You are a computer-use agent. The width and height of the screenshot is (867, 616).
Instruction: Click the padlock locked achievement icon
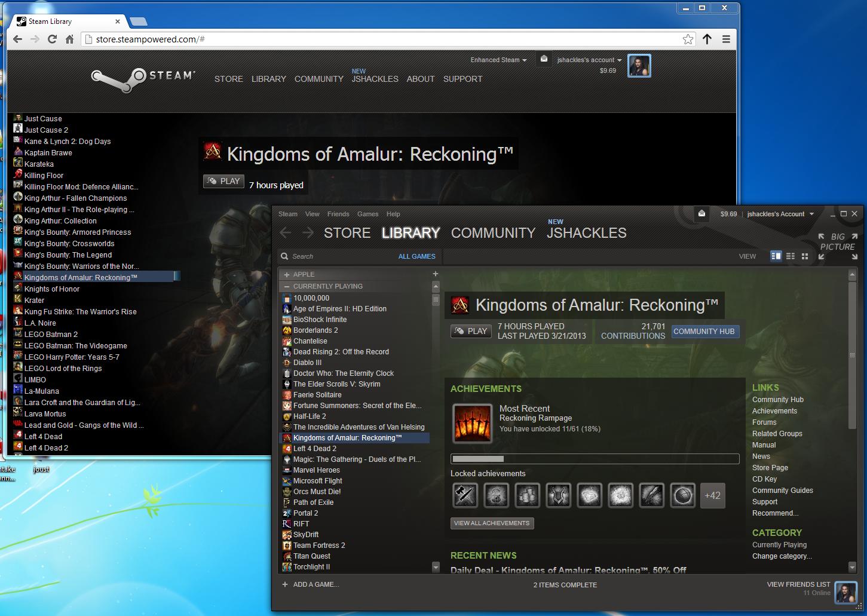[x=497, y=495]
